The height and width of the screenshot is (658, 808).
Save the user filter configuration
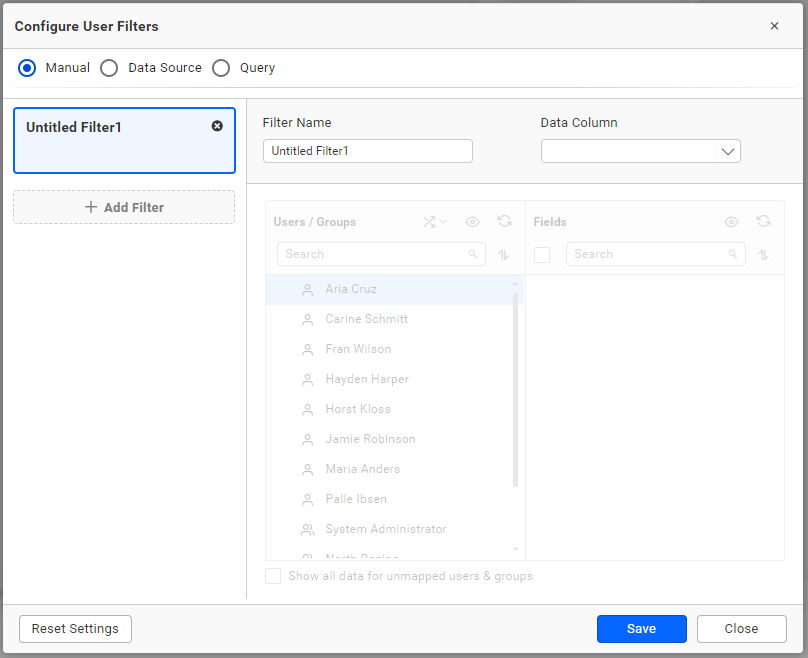[641, 629]
